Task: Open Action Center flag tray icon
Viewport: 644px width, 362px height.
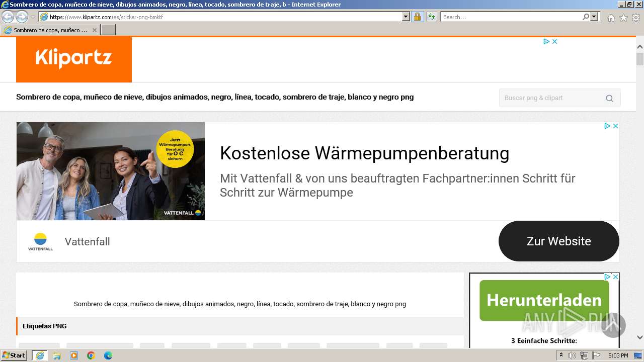Action: [596, 355]
